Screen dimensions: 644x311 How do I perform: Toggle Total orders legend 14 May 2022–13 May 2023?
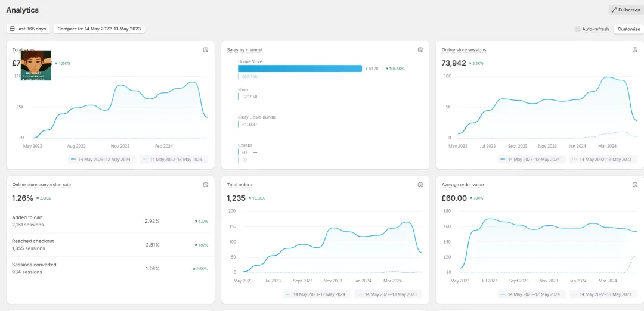388,294
